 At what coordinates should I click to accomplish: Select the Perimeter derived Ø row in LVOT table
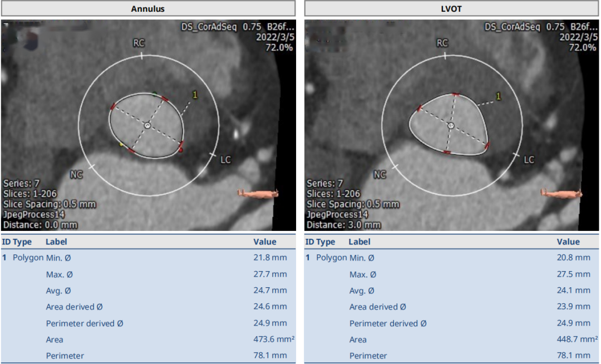pos(451,323)
